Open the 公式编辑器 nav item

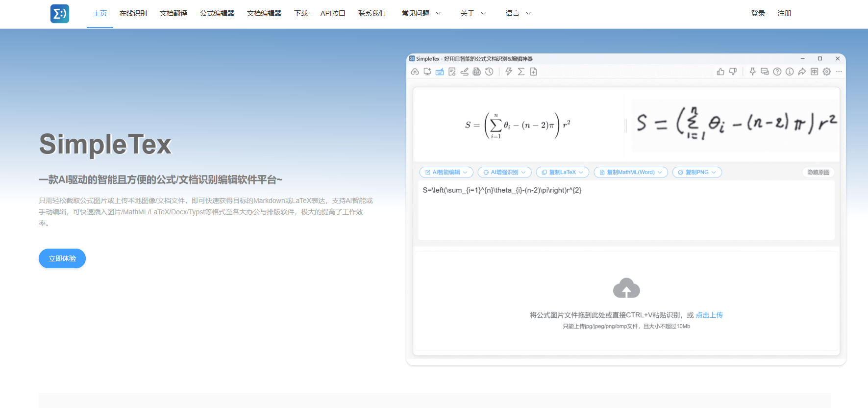click(217, 14)
